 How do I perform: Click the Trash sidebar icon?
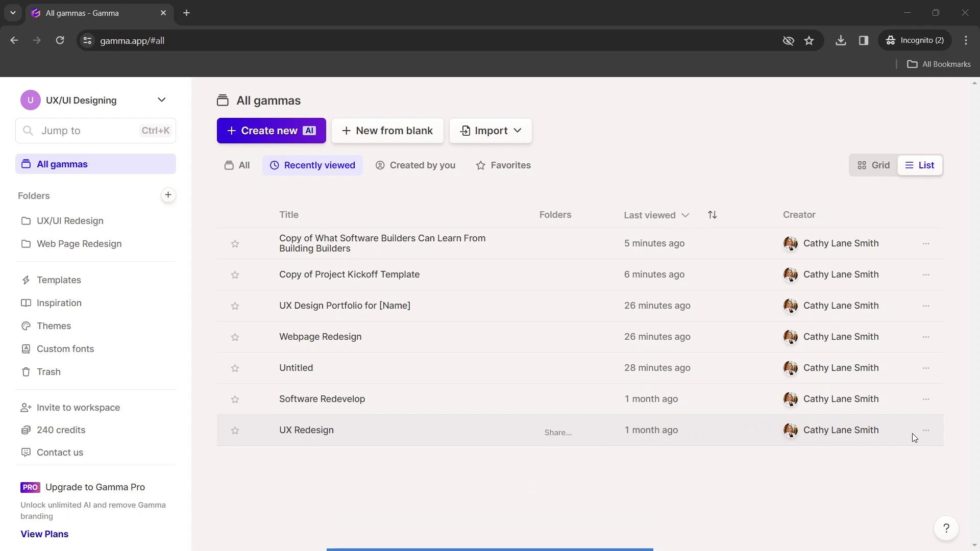25,371
